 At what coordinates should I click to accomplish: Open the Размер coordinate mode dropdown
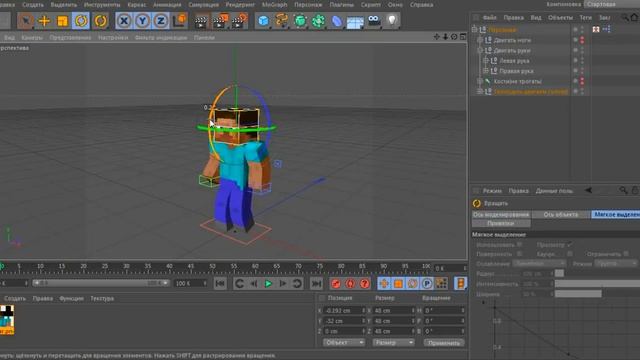click(x=393, y=342)
